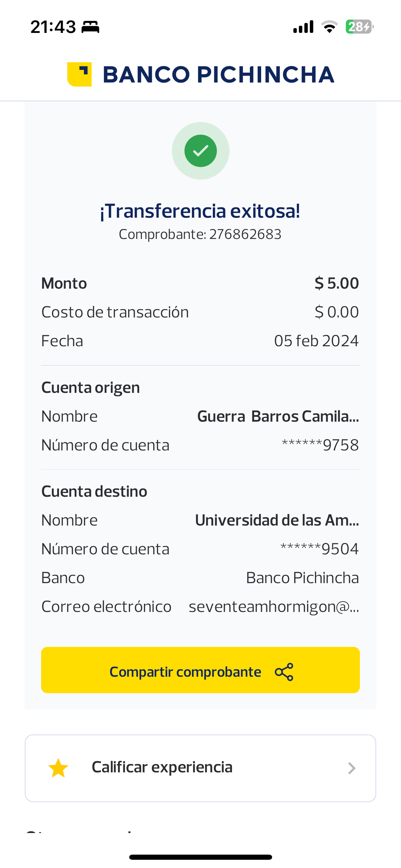Tap the share icon on yellow button
The height and width of the screenshot is (868, 401).
[284, 672]
